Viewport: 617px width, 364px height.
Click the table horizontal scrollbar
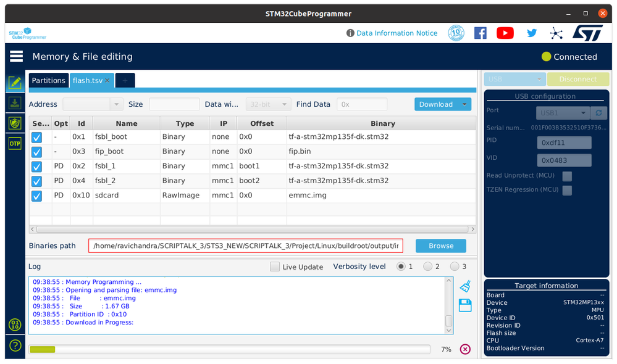point(252,229)
